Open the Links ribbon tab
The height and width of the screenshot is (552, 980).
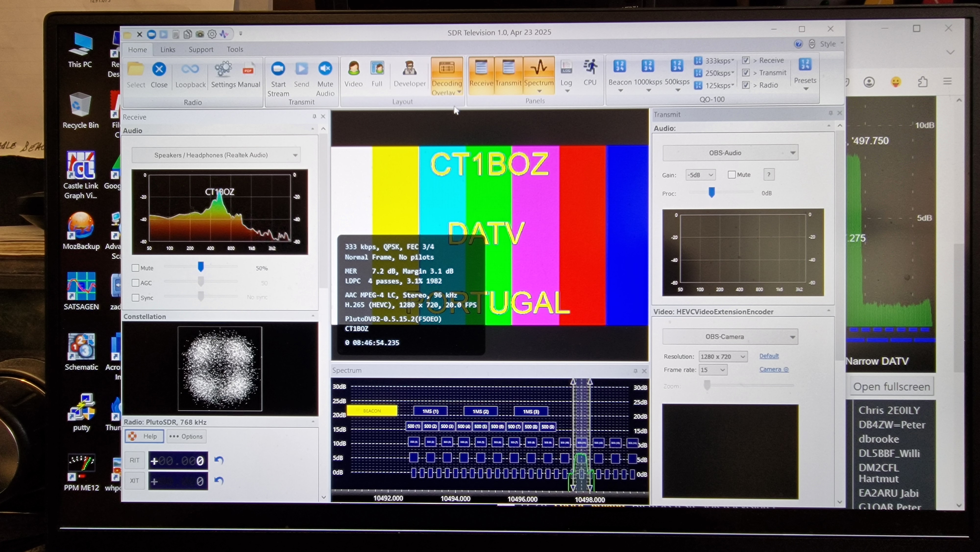[168, 50]
